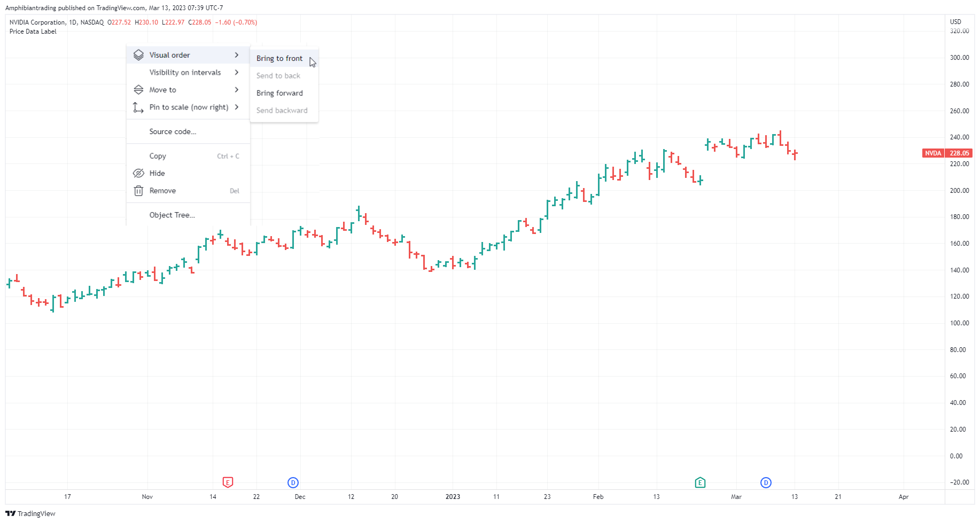The image size is (980, 523).
Task: Open the blue dividend marker in March
Action: tap(766, 482)
